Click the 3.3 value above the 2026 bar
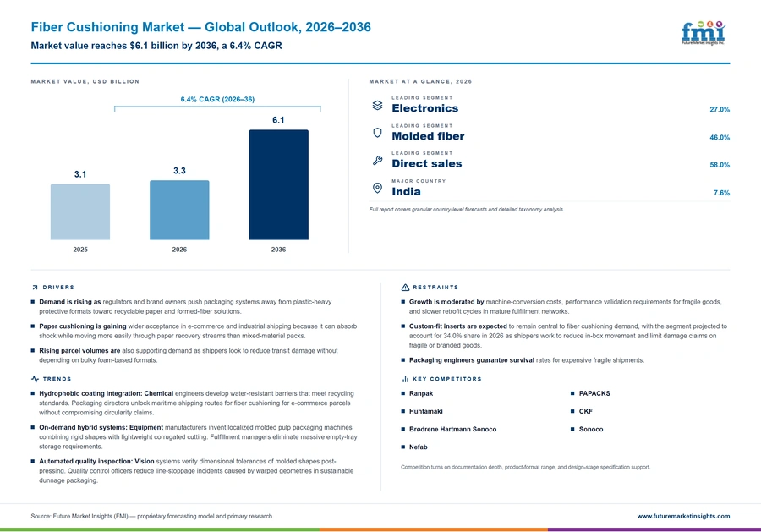Image resolution: width=761 pixels, height=532 pixels. (x=179, y=171)
